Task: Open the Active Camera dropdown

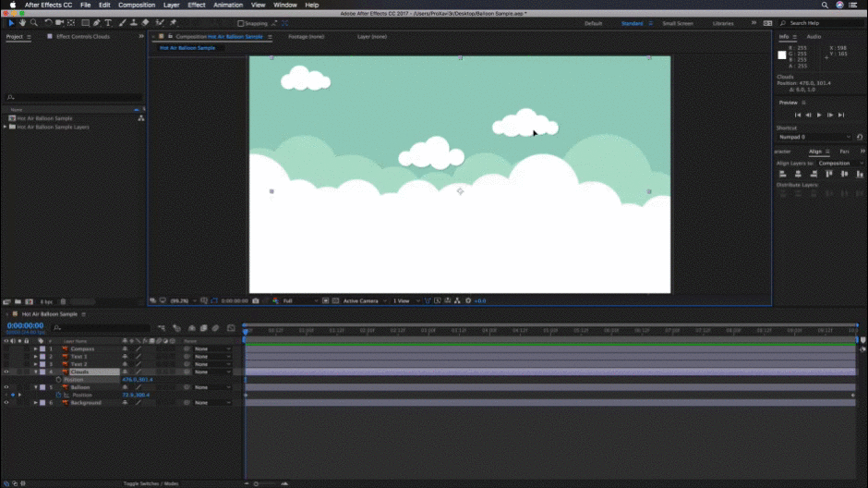Action: [364, 300]
